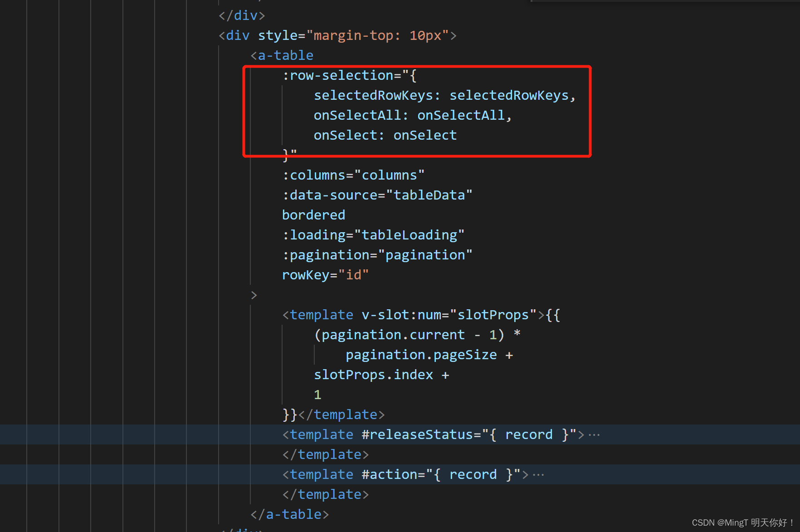Click the closing '</a-table>' tag
Viewport: 800px width, 532px height.
290,514
